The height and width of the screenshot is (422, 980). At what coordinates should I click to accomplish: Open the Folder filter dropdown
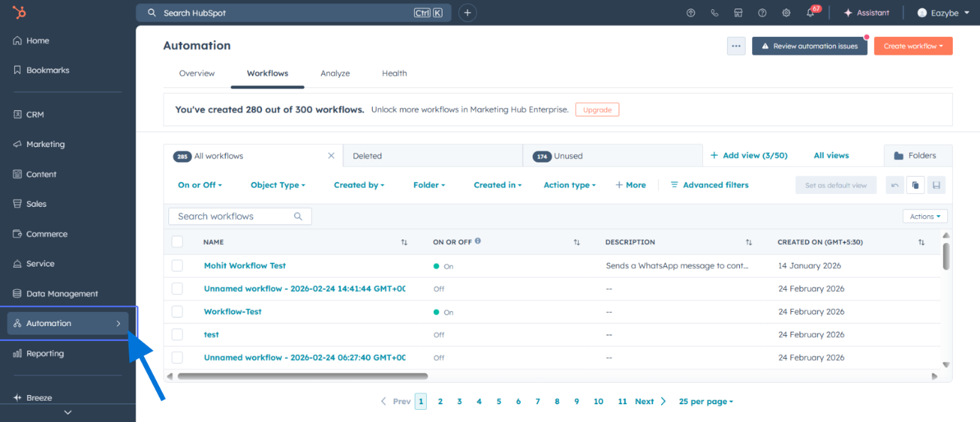(x=429, y=185)
